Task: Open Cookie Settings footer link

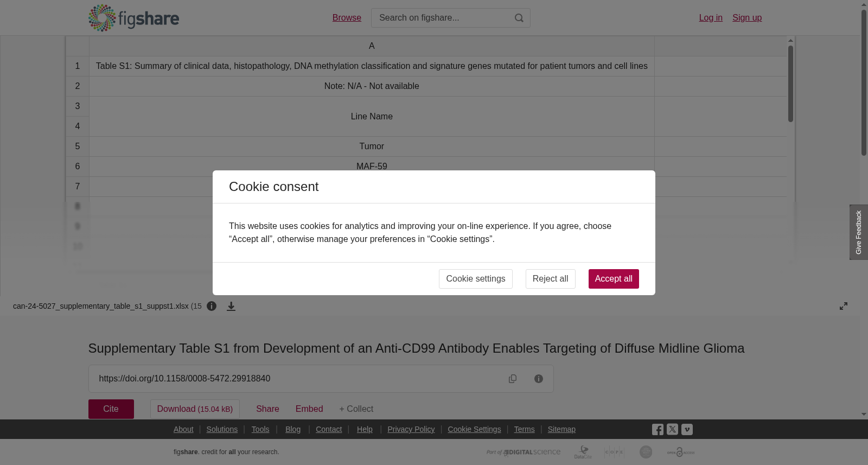Action: pos(474,429)
